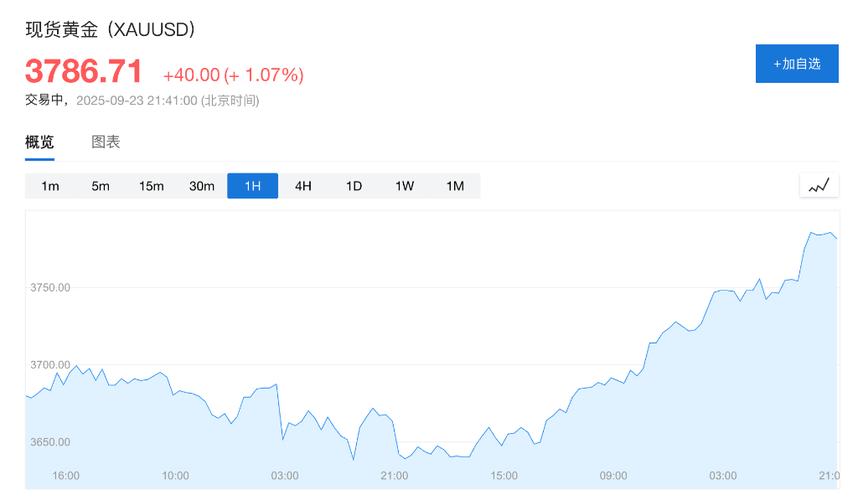
Task: Switch to the 图表 tab
Action: point(106,142)
